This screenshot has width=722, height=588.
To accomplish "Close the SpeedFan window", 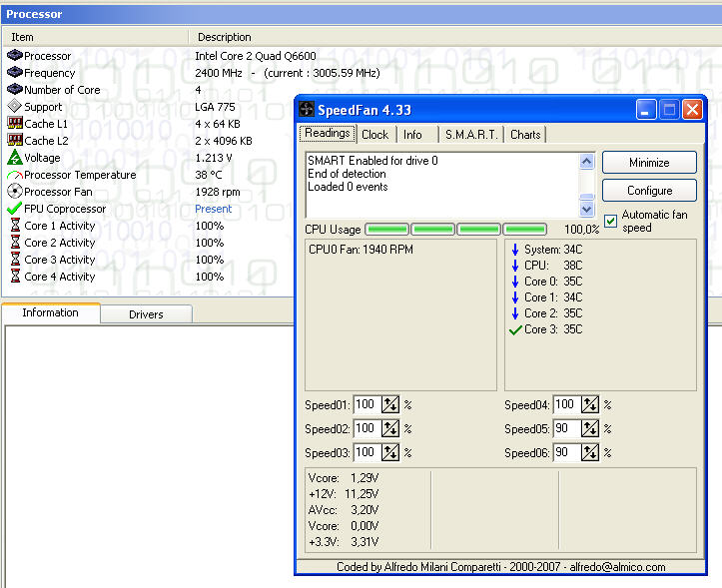I will pos(692,110).
